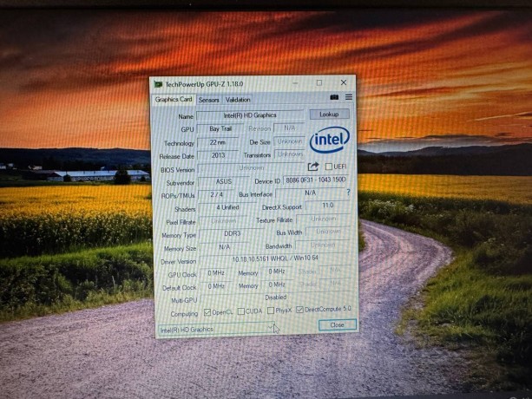This screenshot has width=532, height=399.
Task: Click the Driver Version value 10.18.10.5161
Action: 275,258
